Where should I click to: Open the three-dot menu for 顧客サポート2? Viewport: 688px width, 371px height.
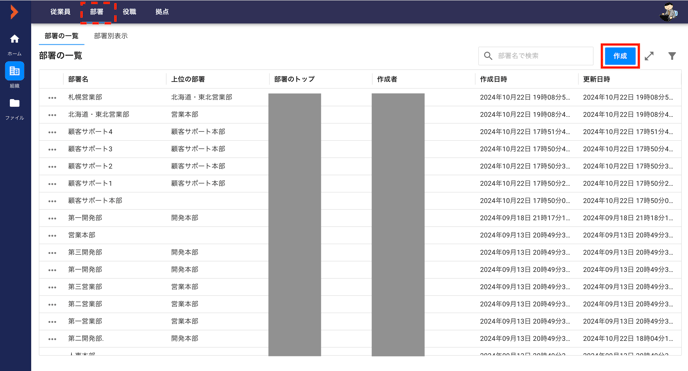pyautogui.click(x=52, y=167)
